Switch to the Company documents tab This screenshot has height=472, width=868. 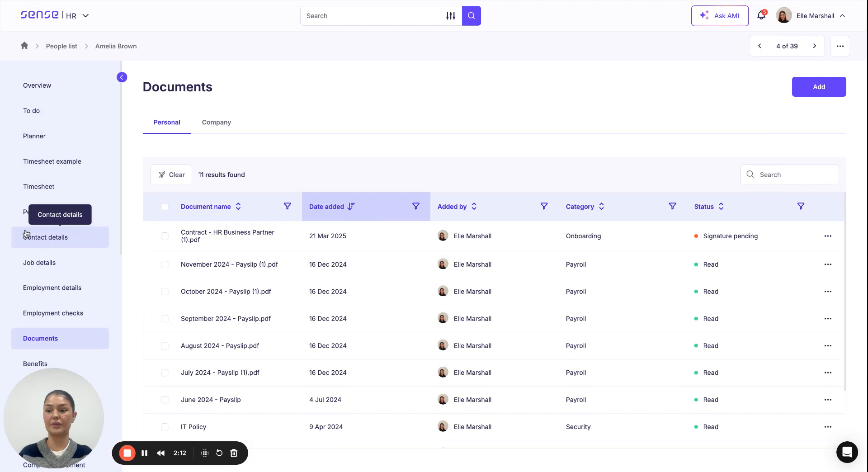[x=216, y=122]
